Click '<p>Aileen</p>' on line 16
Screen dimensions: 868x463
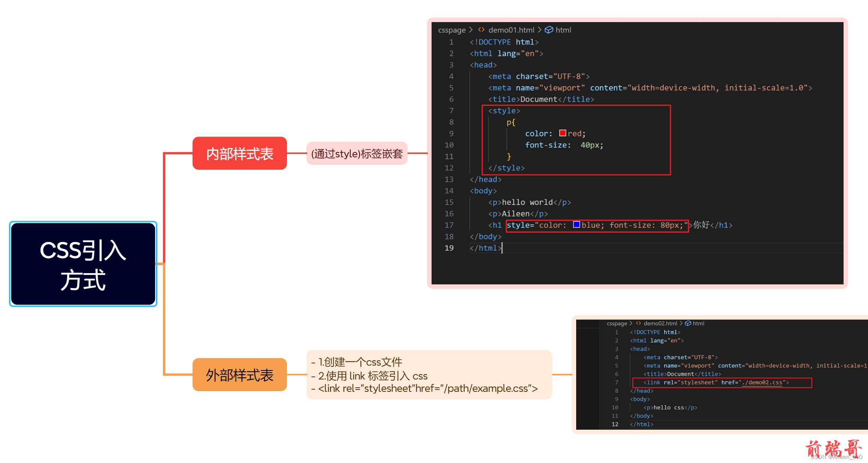[518, 214]
